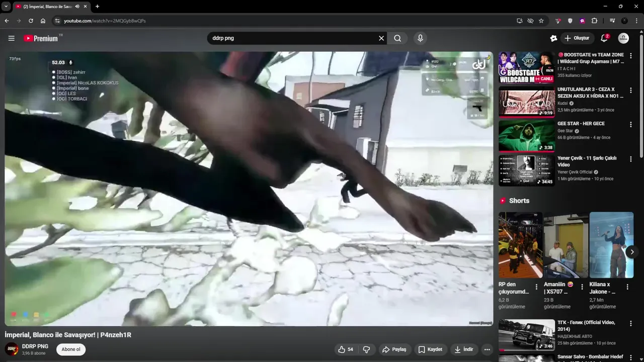Open the tab search dropdown arrow
644x362 pixels.
point(6,7)
